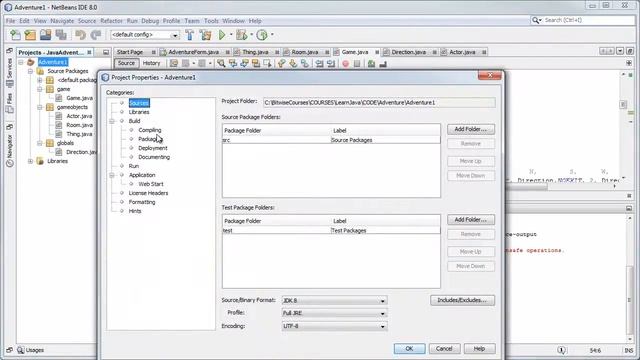This screenshot has height=360, width=640.
Task: Click the Open Project toolbar icon
Action: [x=45, y=35]
